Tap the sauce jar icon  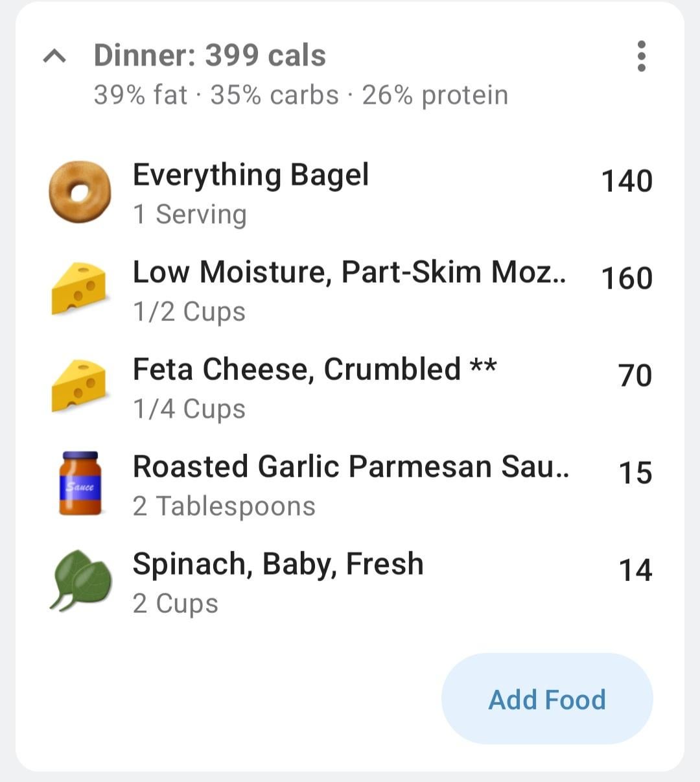click(80, 484)
